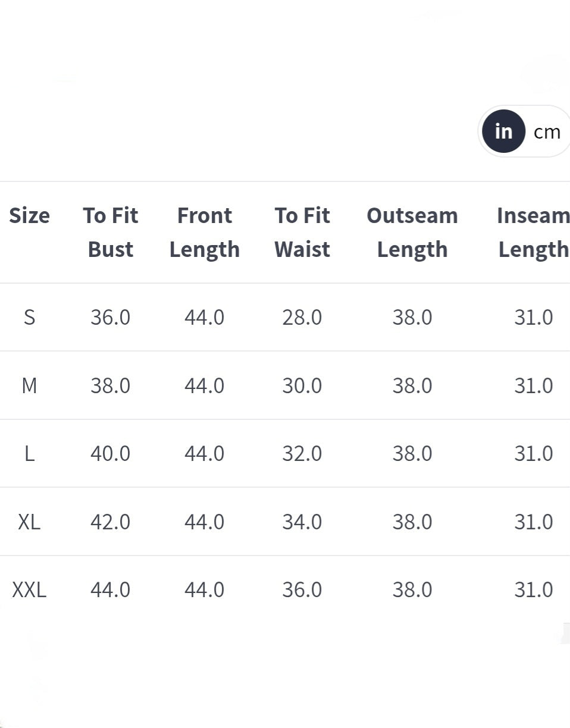The image size is (570, 728).
Task: Click bust value 40.0 for size L
Action: point(111,453)
